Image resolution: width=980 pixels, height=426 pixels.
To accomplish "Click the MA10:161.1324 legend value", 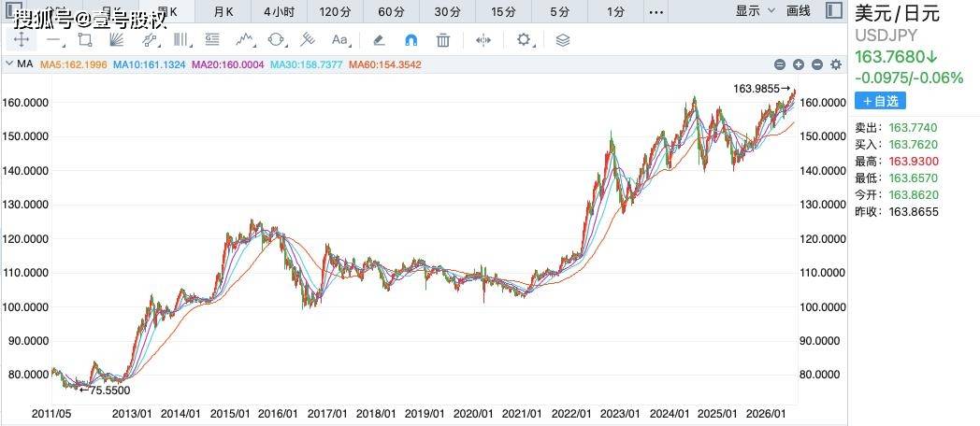I will pos(150,64).
